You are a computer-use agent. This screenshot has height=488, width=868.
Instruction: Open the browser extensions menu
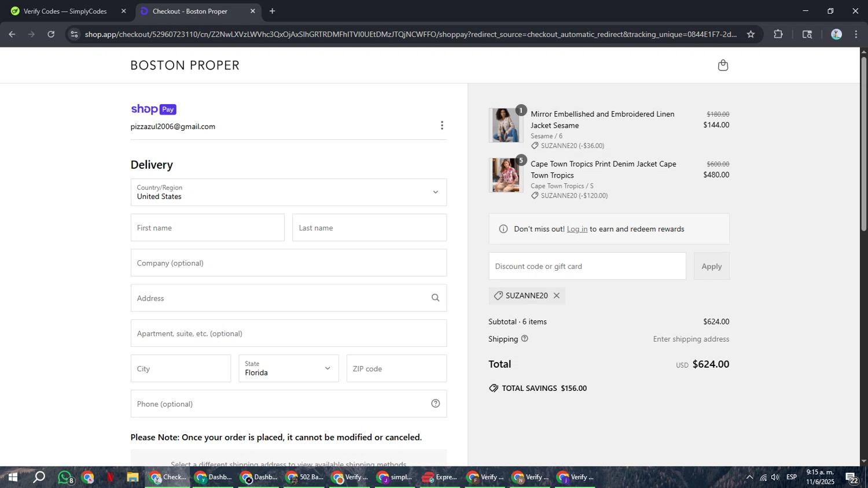pyautogui.click(x=778, y=34)
